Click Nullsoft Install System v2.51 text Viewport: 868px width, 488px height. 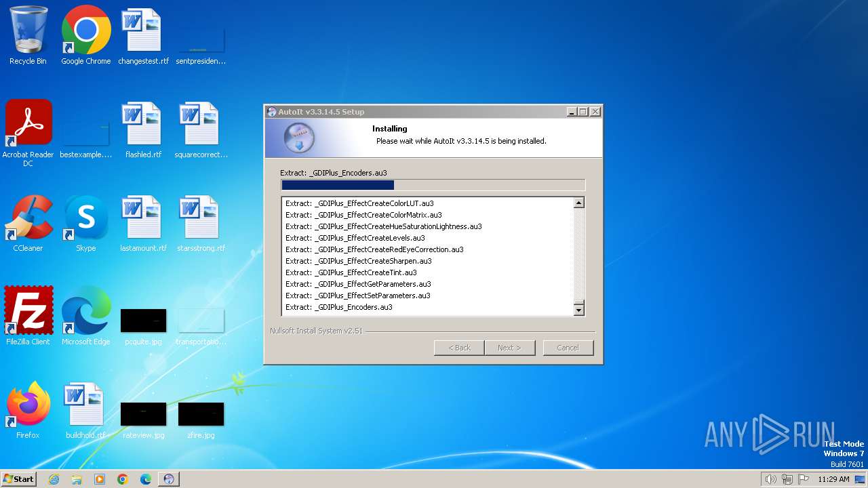pyautogui.click(x=316, y=331)
